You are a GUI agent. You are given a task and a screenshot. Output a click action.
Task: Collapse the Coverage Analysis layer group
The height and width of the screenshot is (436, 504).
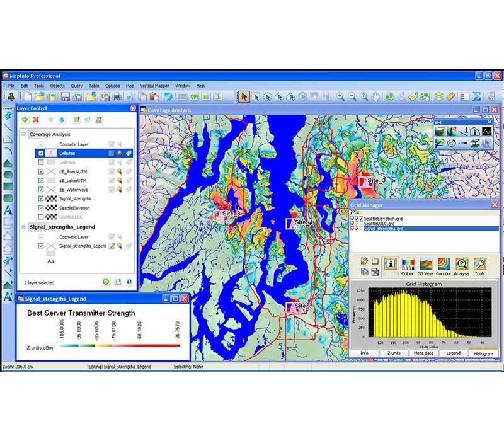coord(24,134)
